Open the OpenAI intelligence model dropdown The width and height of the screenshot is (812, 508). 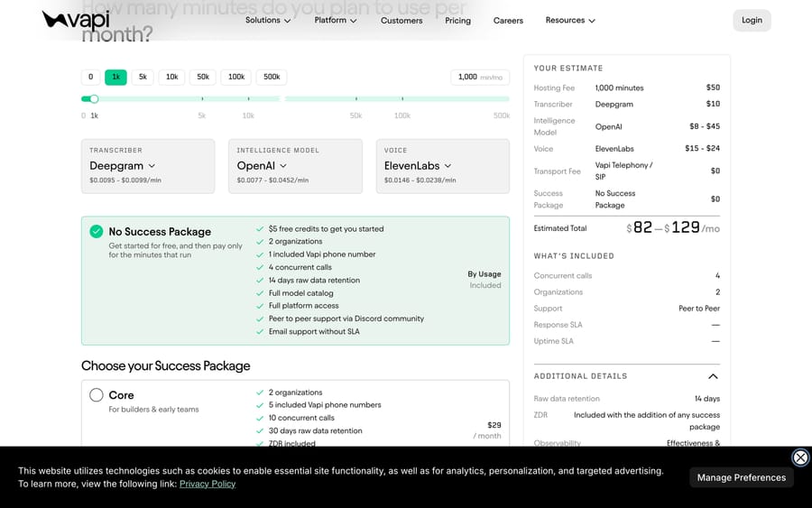[262, 166]
